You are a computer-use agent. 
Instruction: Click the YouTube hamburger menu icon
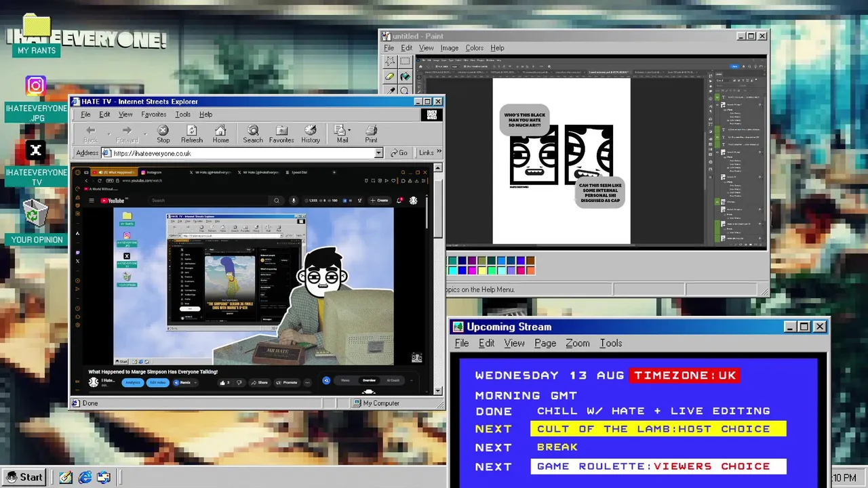91,201
